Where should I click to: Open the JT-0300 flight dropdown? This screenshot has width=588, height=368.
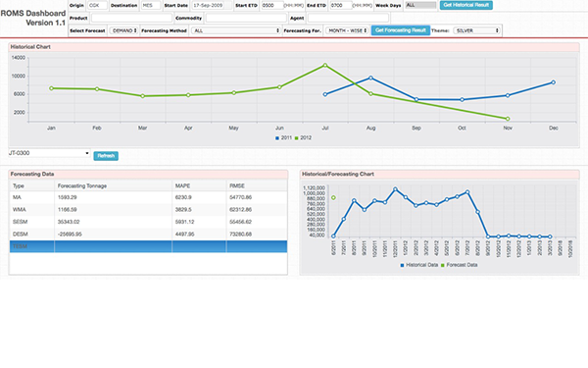coord(49,153)
